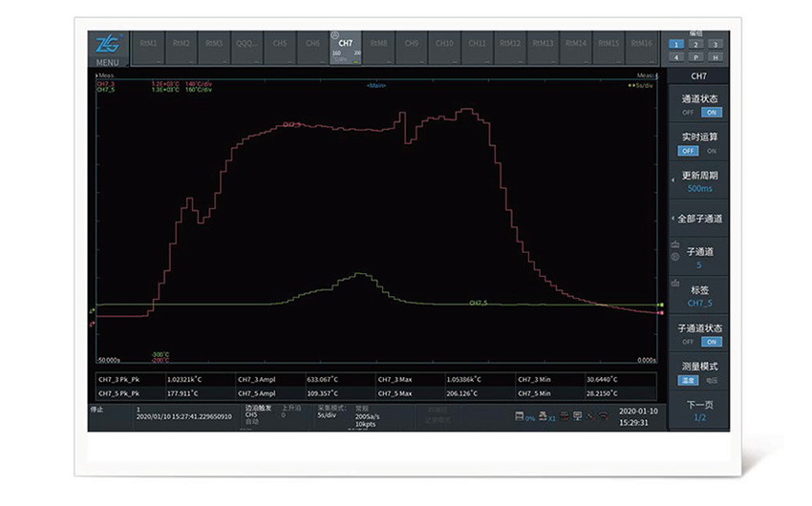The image size is (812, 506).
Task: Click the circular icon on the CH7 tab
Action: [334, 35]
